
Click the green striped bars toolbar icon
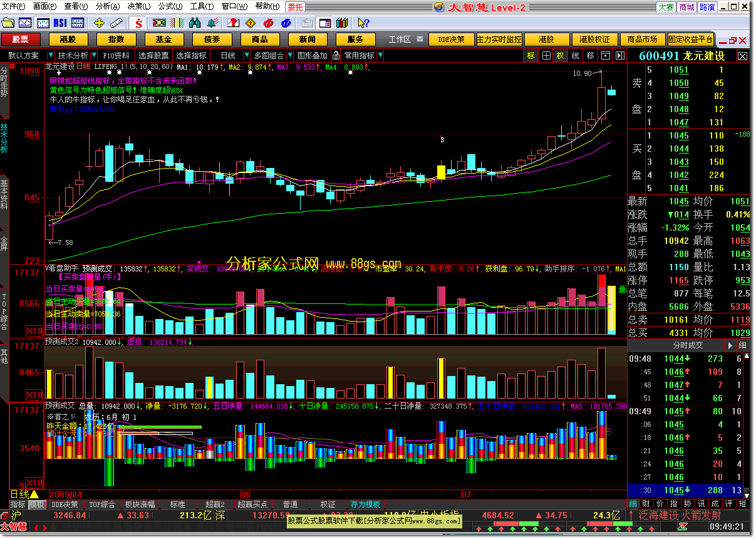(177, 23)
